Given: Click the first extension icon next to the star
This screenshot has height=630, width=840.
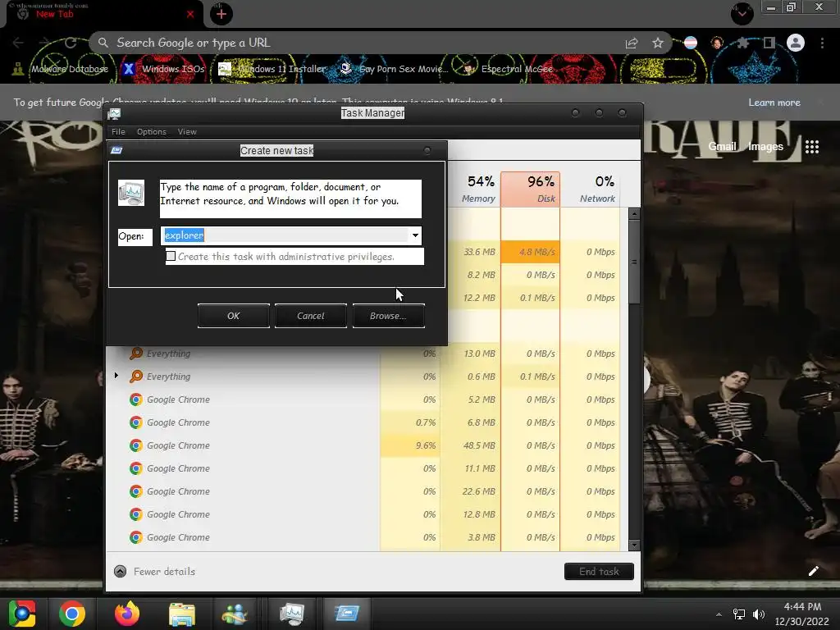Looking at the screenshot, I should pos(691,43).
